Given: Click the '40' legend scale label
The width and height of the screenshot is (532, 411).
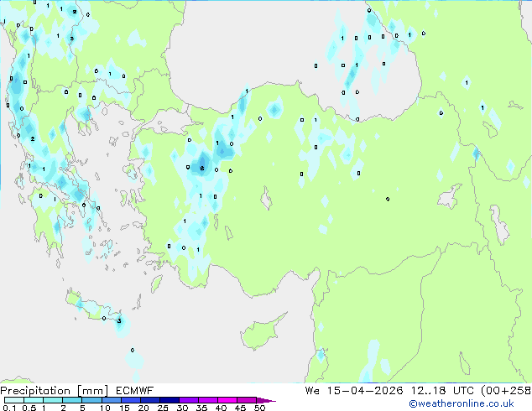Looking at the screenshot, I should point(221,408).
